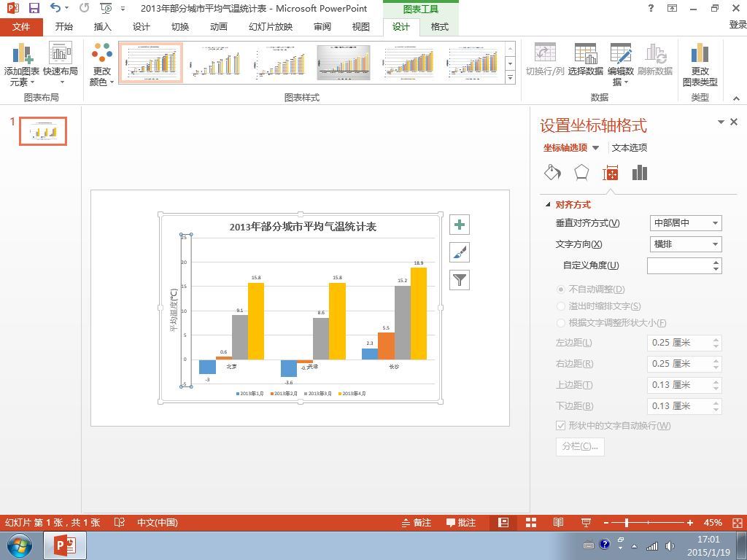Select slide 1 thumbnail
The height and width of the screenshot is (560, 747).
pyautogui.click(x=43, y=131)
